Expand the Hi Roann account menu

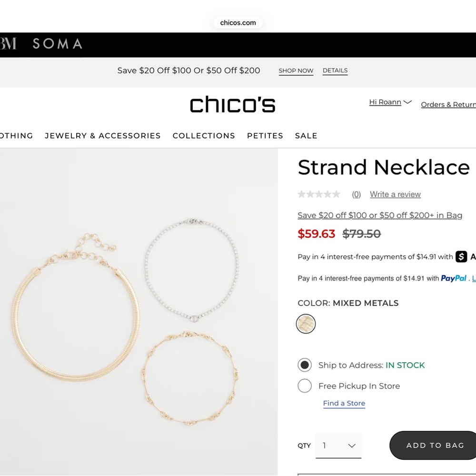[x=390, y=102]
